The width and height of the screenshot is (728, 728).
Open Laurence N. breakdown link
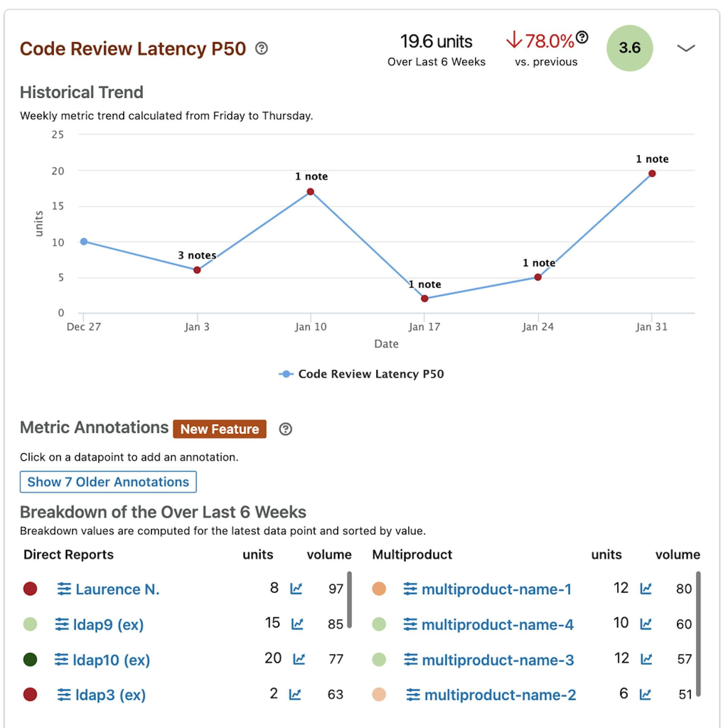tap(117, 589)
